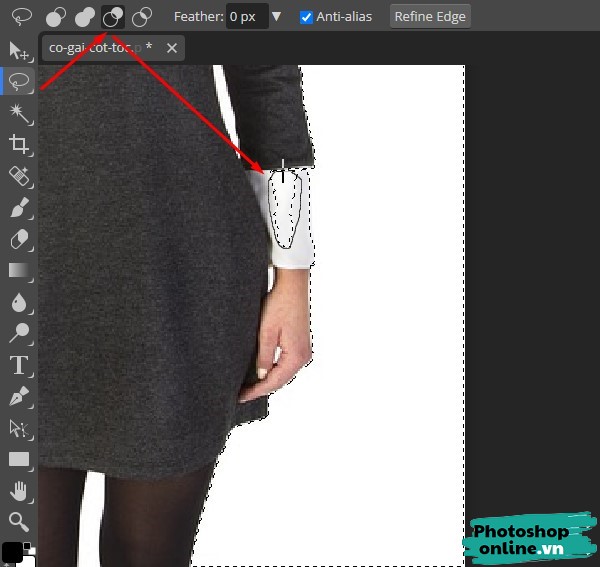Screen dimensions: 600x567
Task: Select the Zoom magnifier tool
Action: (18, 520)
